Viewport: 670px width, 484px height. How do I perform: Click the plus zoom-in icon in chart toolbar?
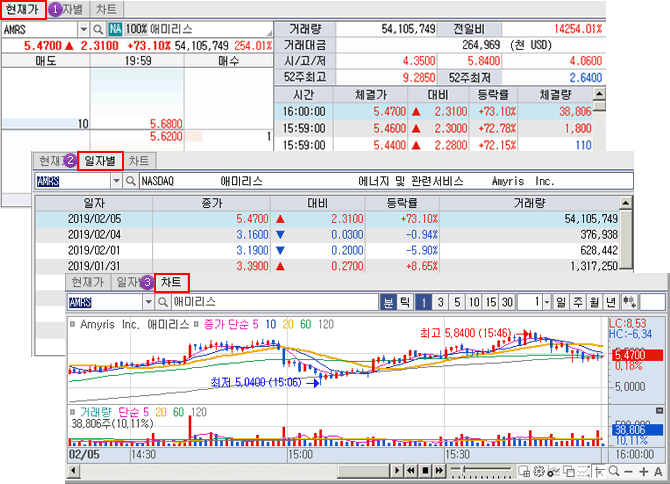click(644, 472)
